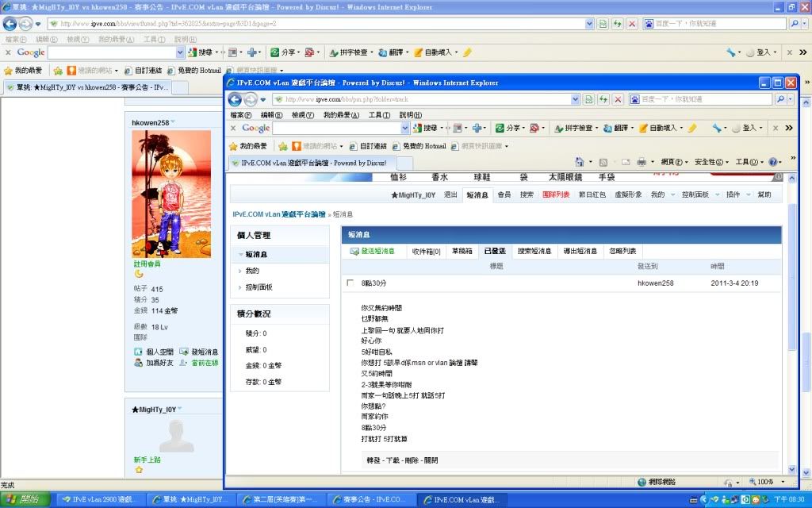Switch to the 收件箱 (Inbox) tab
The width and height of the screenshot is (812, 508).
pos(426,251)
